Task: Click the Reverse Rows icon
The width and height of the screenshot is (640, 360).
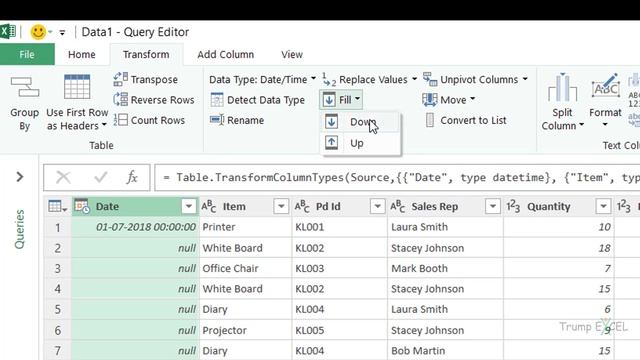Action: [x=121, y=100]
